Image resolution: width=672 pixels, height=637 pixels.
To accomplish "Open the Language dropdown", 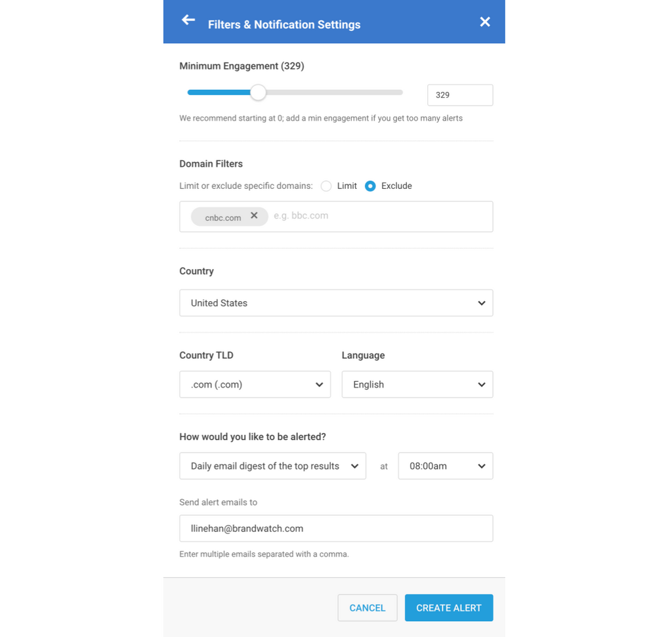I will click(417, 384).
